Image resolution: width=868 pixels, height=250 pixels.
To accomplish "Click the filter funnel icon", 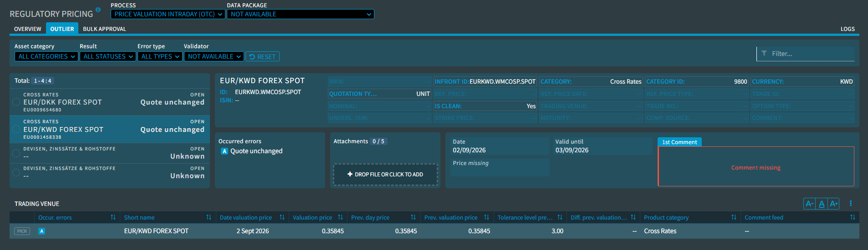I will (x=764, y=54).
